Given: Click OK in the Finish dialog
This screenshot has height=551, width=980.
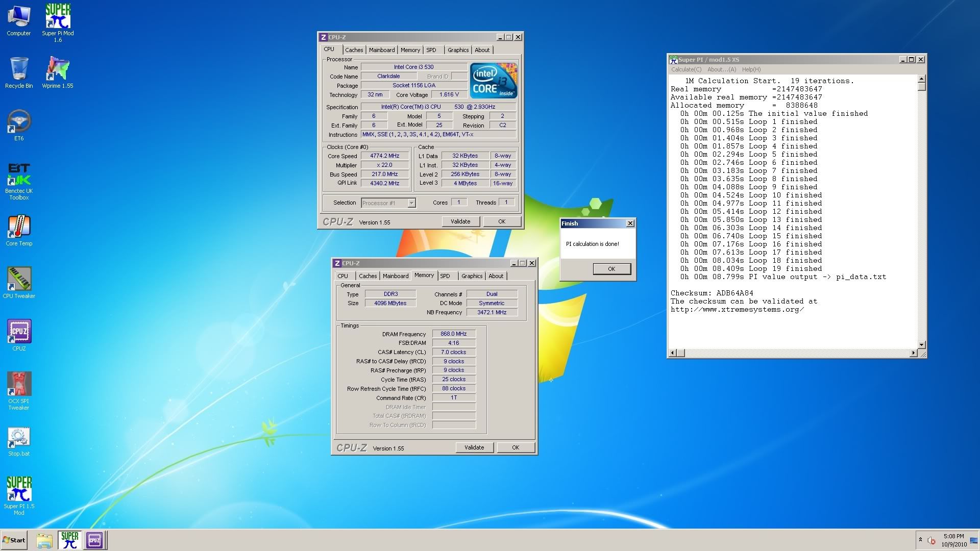Looking at the screenshot, I should pos(611,269).
